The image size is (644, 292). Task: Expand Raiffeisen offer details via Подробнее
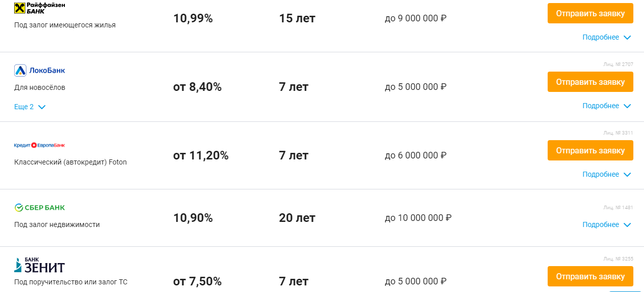(x=606, y=37)
